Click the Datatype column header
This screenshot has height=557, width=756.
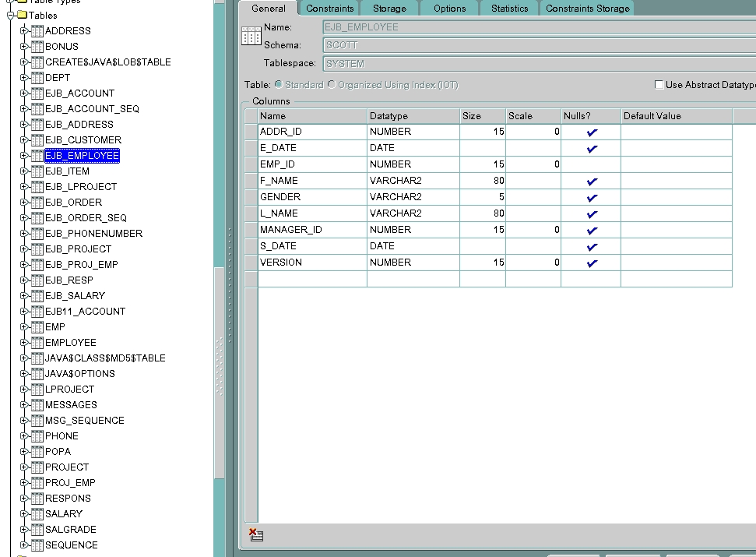click(x=413, y=116)
